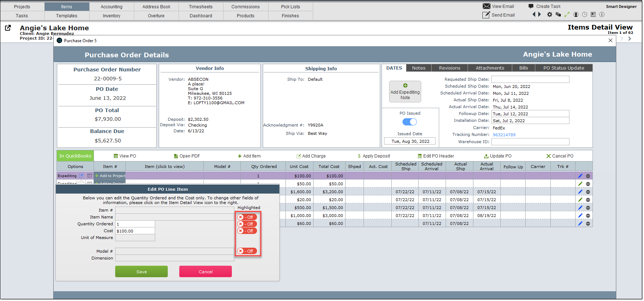Click the news layout icon in top toolbar
Image resolution: width=644 pixels, height=301 pixels.
(593, 14)
